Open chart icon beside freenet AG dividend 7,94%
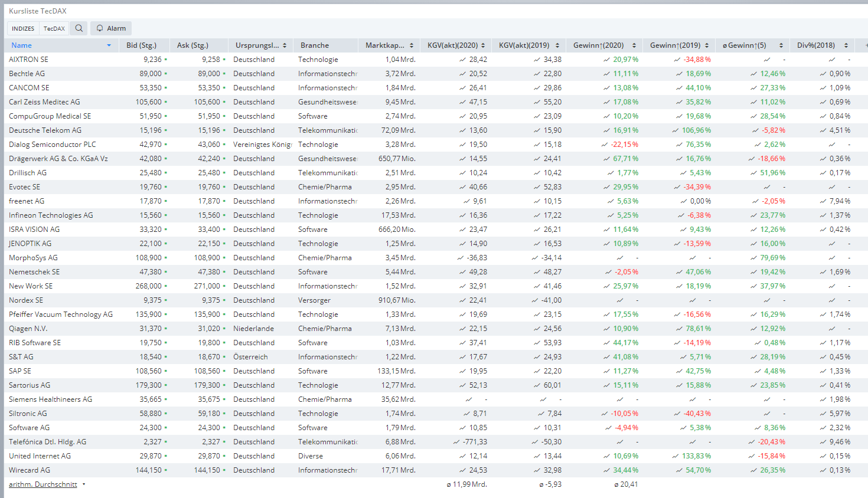 (823, 201)
